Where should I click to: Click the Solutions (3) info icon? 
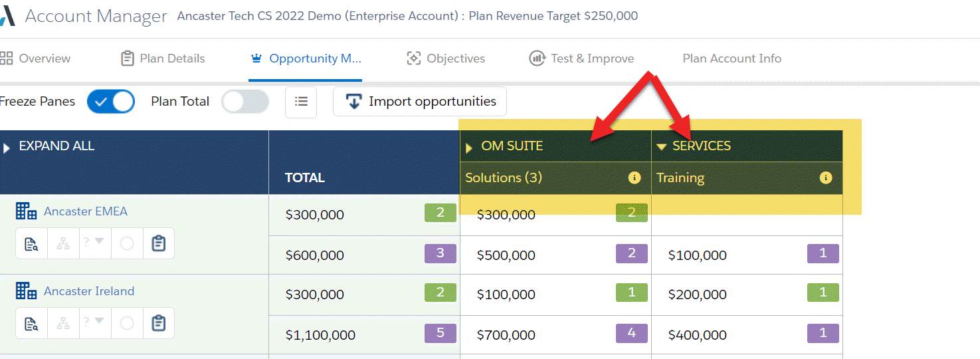634,178
